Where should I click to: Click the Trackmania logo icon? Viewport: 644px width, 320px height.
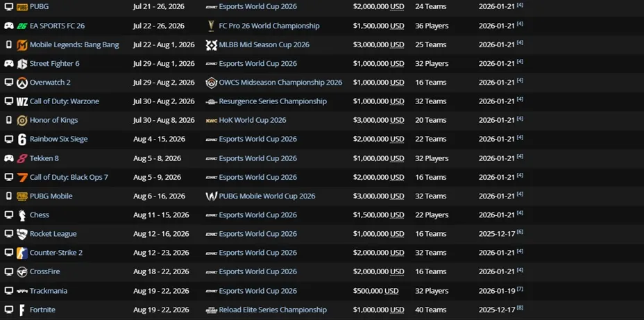22,291
